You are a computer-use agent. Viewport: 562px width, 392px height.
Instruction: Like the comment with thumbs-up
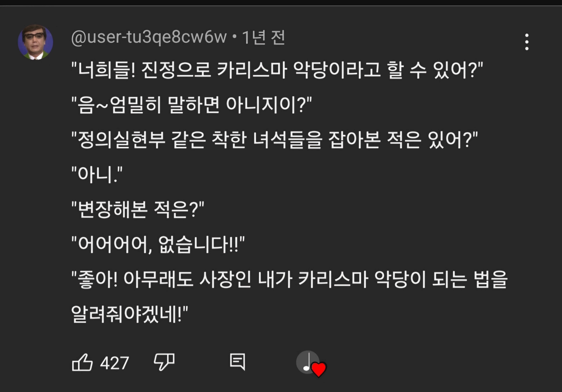(x=82, y=362)
